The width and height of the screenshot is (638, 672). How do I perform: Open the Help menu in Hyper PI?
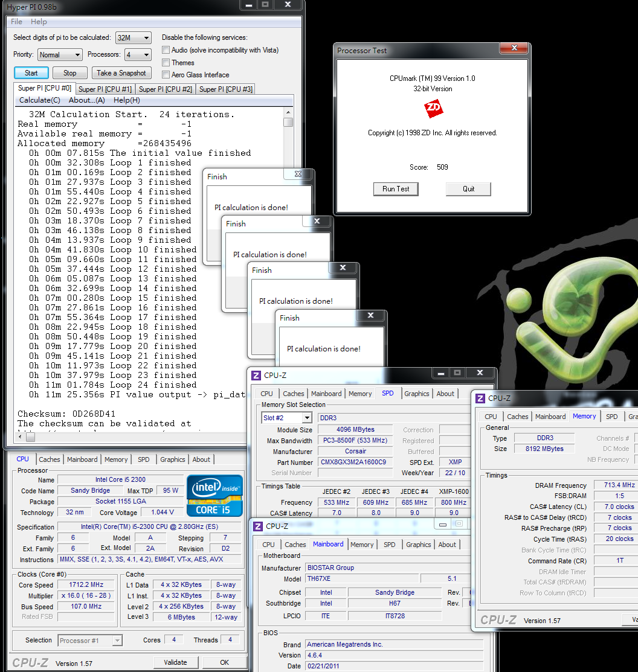coord(39,21)
